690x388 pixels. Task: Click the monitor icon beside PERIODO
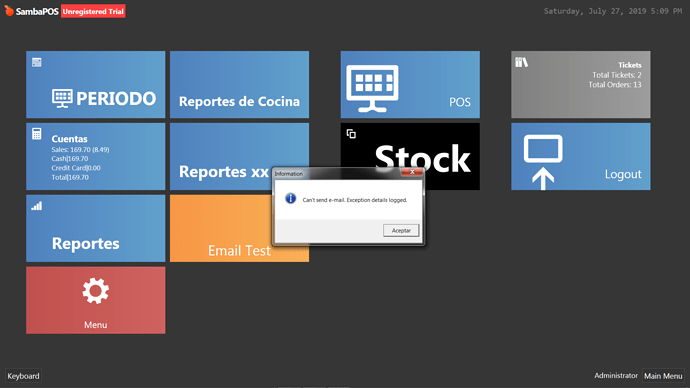62,99
